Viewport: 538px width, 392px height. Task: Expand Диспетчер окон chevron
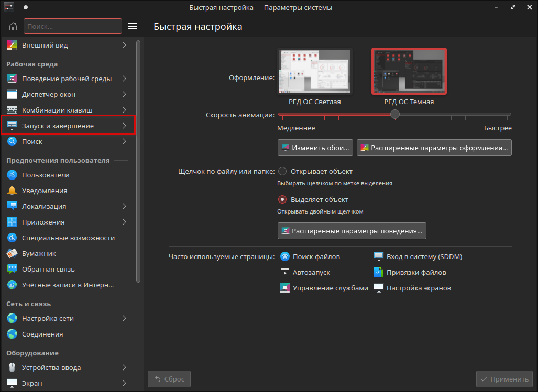click(x=124, y=95)
